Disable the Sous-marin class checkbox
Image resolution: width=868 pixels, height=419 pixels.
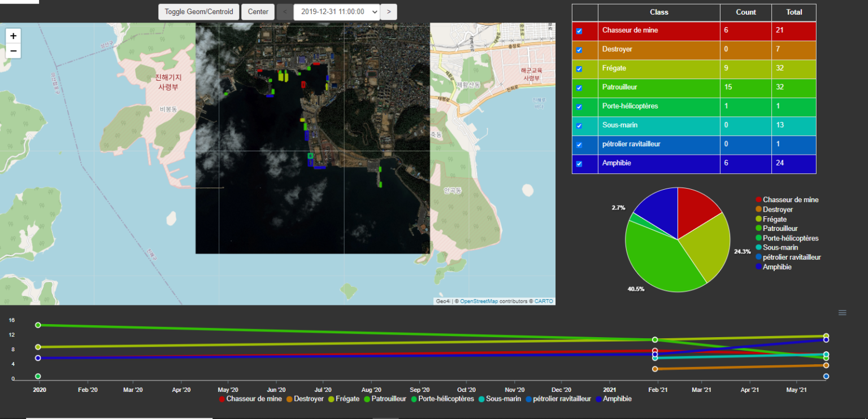coord(579,126)
